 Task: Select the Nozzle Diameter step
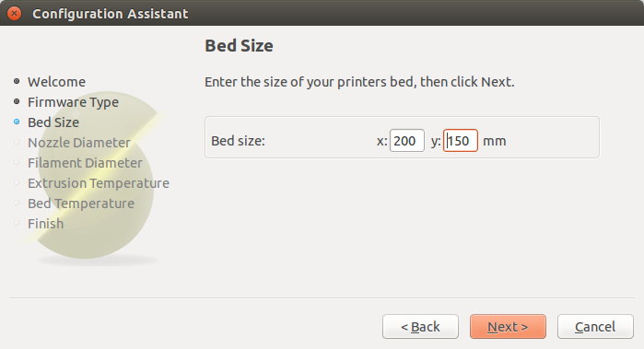click(79, 143)
